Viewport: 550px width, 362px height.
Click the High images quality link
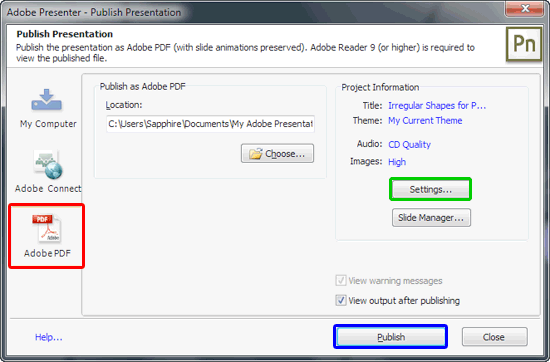(397, 162)
